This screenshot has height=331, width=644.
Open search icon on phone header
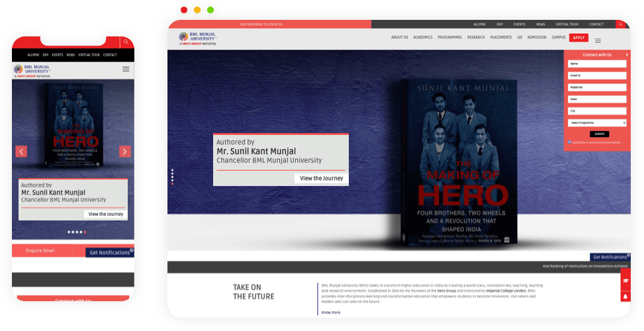[x=126, y=42]
